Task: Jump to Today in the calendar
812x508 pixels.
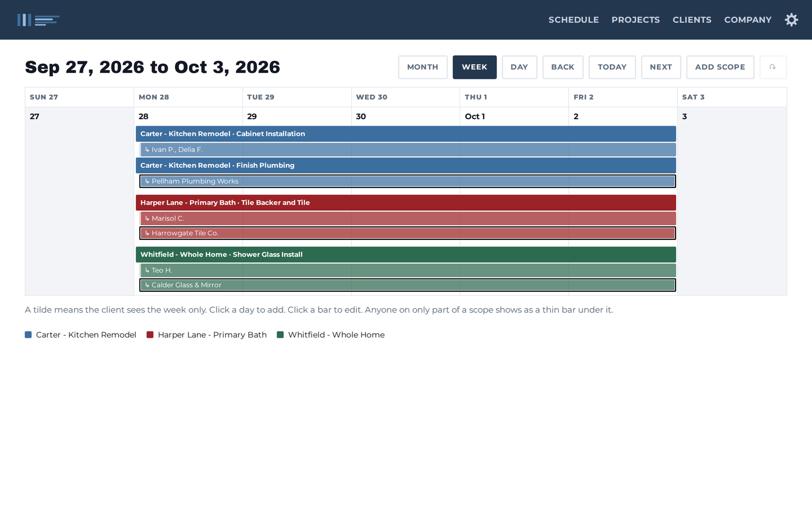Action: [x=612, y=67]
